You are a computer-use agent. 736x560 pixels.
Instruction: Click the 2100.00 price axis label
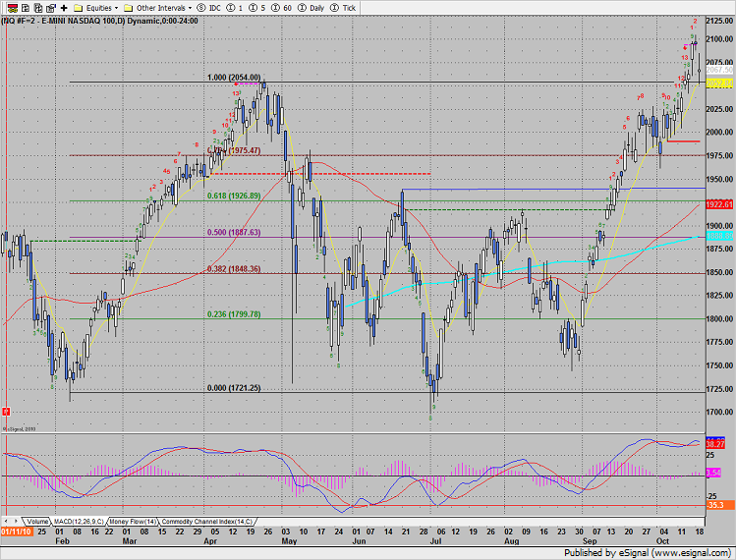pos(719,39)
